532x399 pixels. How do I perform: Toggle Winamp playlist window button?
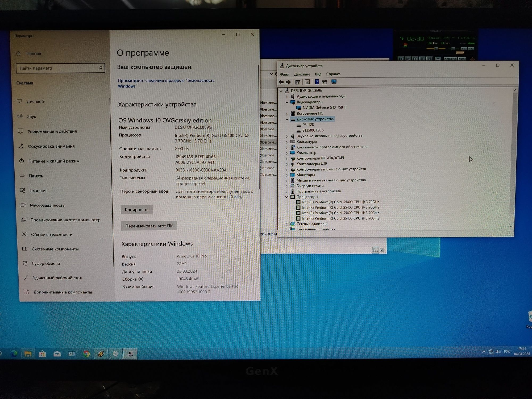[x=471, y=49]
